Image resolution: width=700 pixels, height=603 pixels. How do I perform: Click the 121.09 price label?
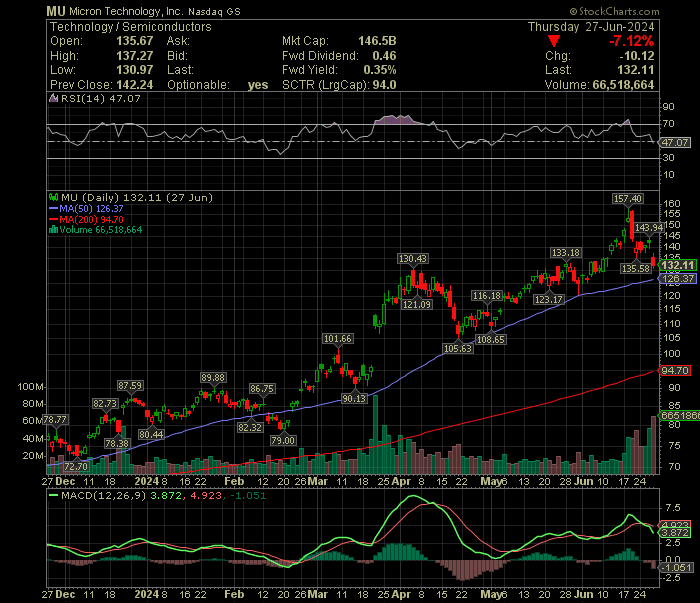417,304
